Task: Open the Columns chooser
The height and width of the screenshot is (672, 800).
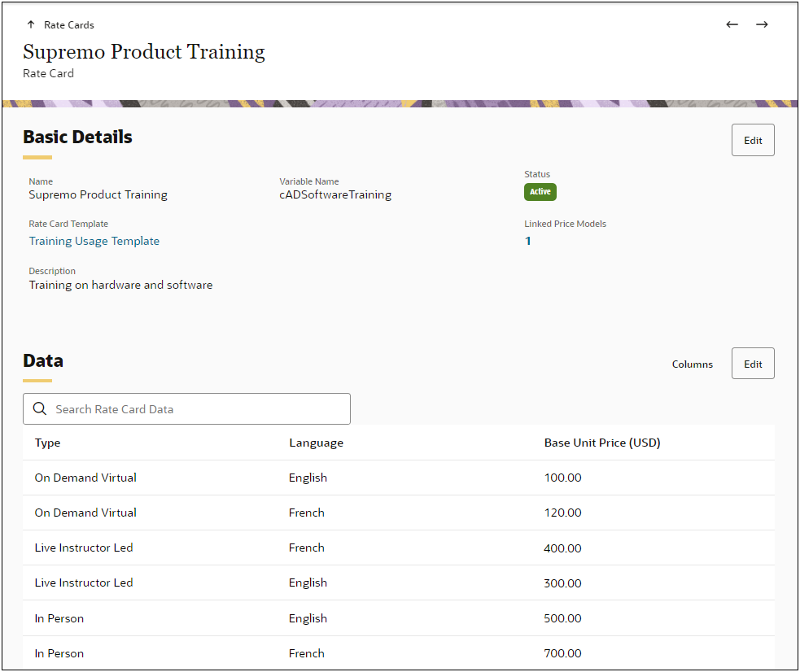Action: click(x=692, y=364)
